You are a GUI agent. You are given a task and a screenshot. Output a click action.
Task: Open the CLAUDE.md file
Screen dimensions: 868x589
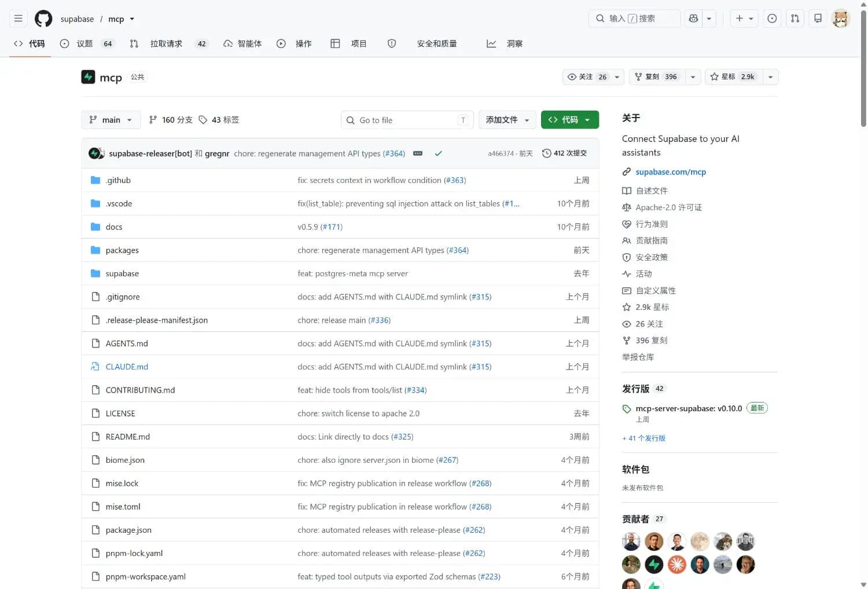[x=127, y=367]
